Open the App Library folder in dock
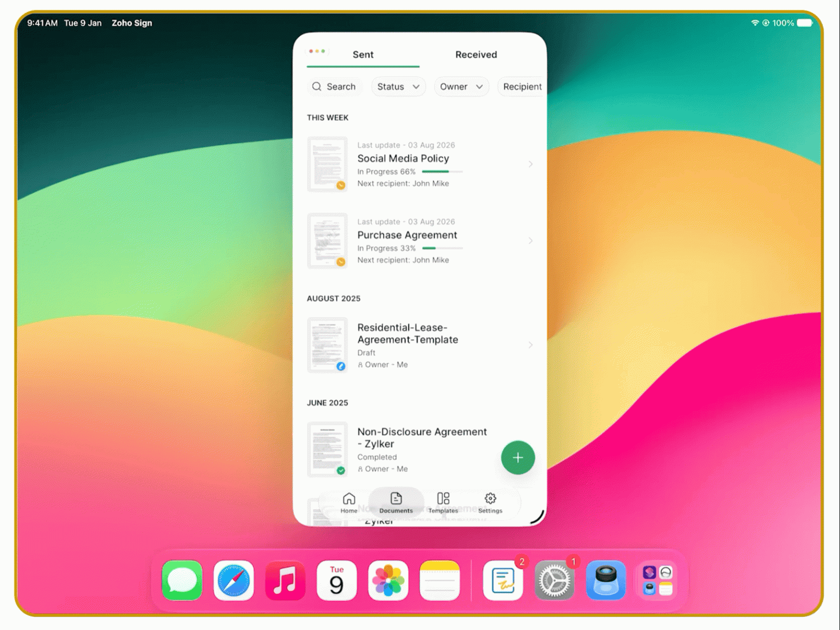The height and width of the screenshot is (630, 840). [x=657, y=581]
